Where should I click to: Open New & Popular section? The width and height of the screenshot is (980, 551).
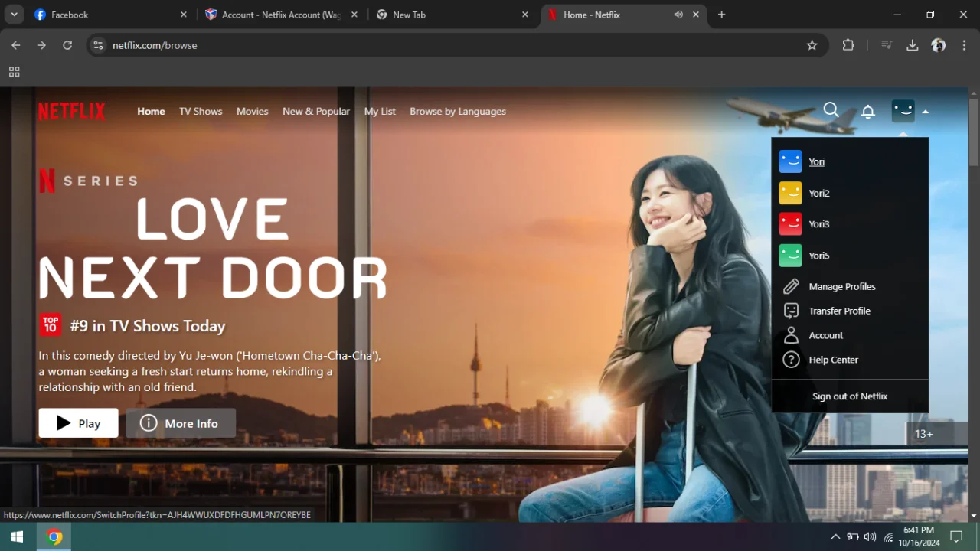click(x=316, y=112)
